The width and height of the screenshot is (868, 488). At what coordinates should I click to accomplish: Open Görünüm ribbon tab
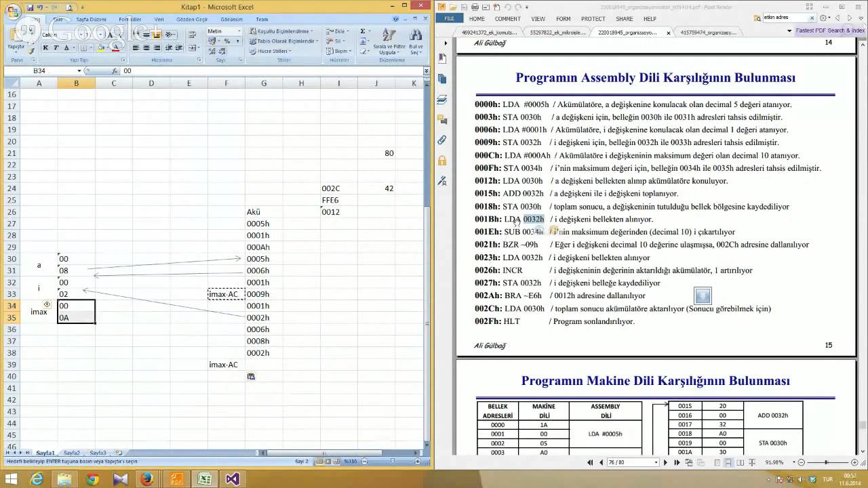coord(231,20)
